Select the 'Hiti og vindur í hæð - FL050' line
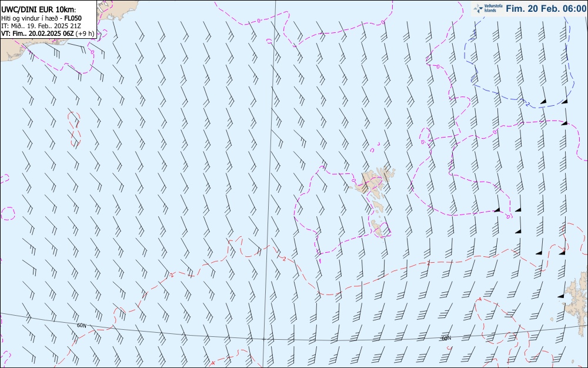 pyautogui.click(x=41, y=18)
